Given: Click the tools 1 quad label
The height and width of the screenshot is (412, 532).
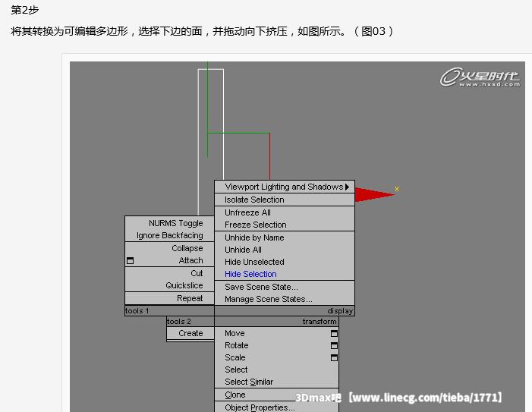Looking at the screenshot, I should [x=137, y=311].
